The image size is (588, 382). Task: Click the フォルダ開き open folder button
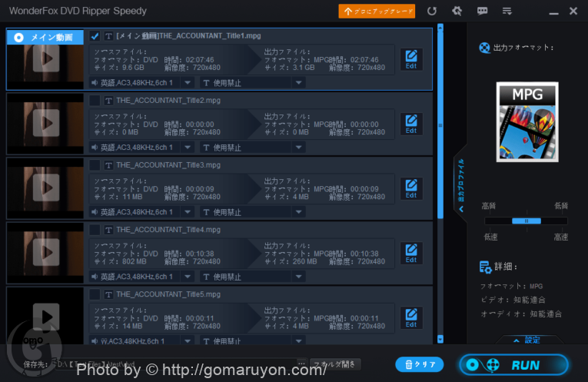coord(336,364)
